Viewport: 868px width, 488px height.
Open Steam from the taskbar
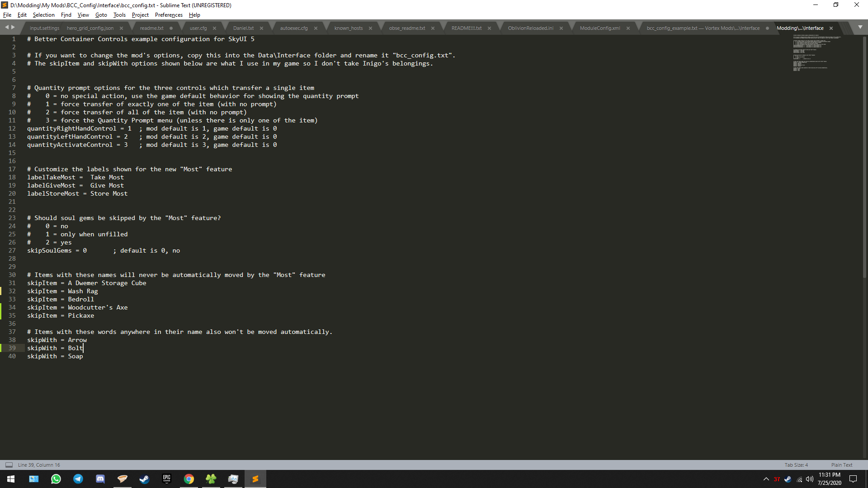point(145,479)
